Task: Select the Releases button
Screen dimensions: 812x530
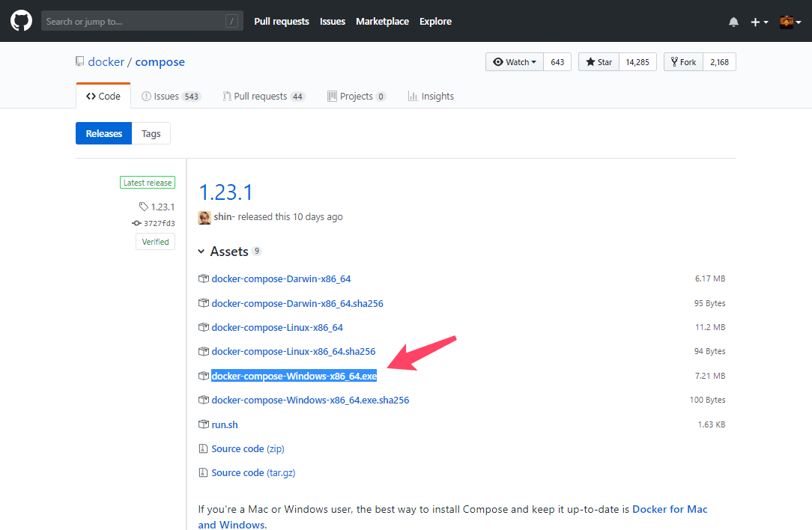Action: coord(103,133)
